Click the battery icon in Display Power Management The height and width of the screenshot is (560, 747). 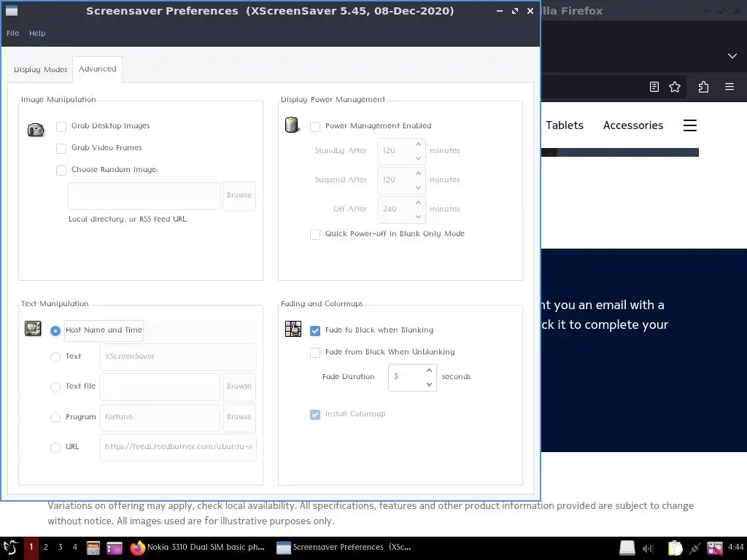point(292,125)
